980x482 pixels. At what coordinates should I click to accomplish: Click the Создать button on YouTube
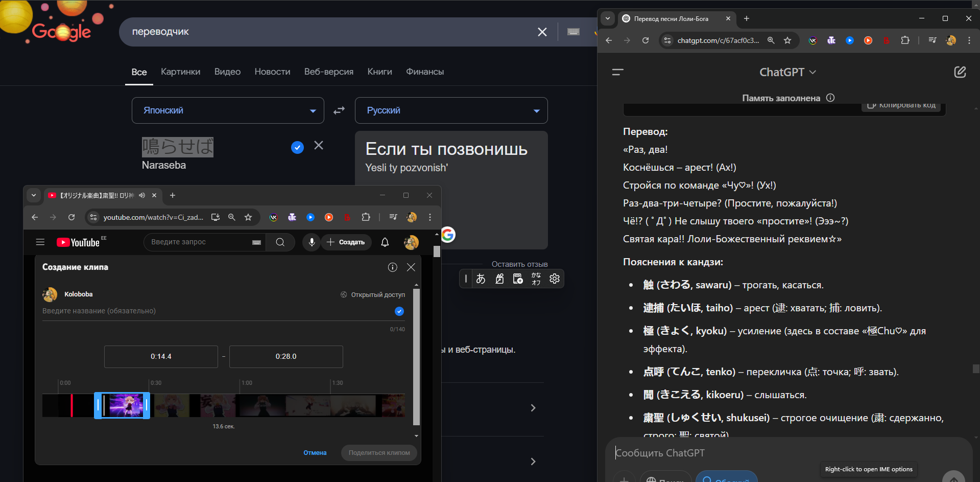[346, 242]
